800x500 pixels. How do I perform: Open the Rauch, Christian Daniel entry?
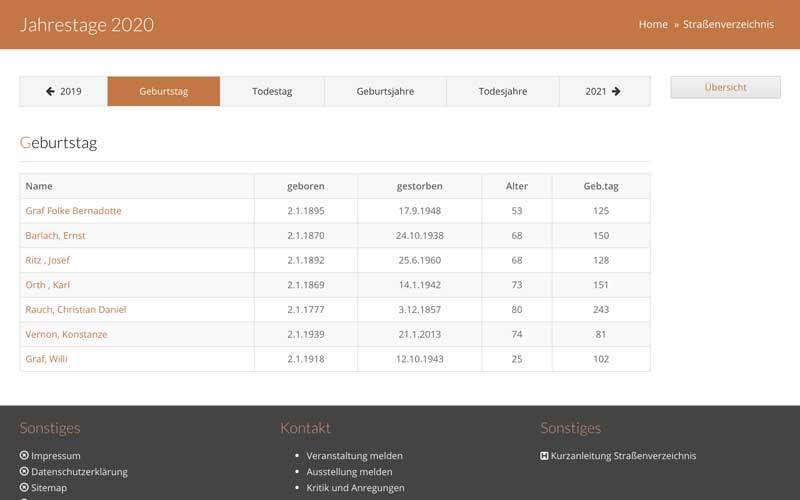[75, 310]
